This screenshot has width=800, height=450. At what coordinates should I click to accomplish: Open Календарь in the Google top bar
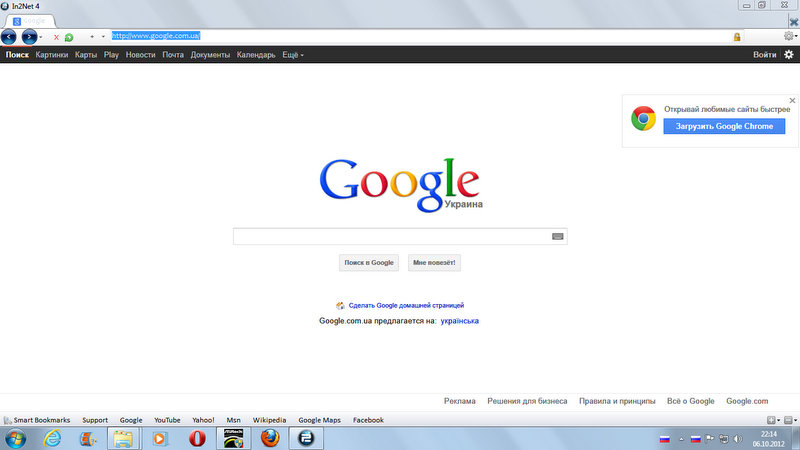[256, 55]
